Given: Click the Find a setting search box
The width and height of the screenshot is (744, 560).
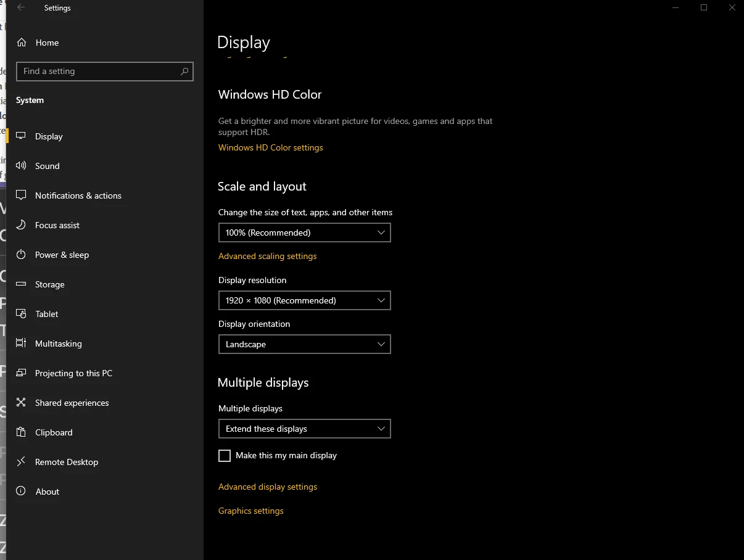Looking at the screenshot, I should pyautogui.click(x=105, y=72).
